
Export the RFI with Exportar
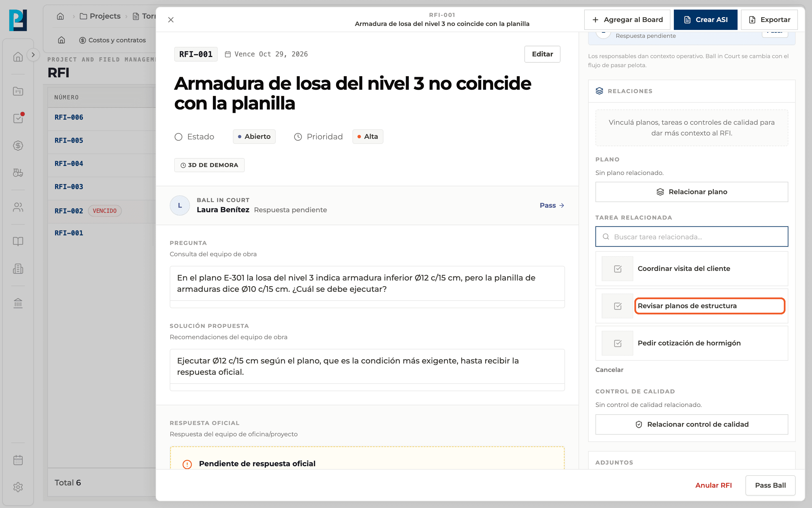tap(769, 20)
